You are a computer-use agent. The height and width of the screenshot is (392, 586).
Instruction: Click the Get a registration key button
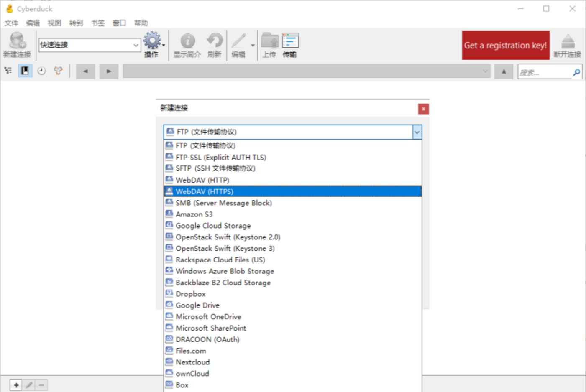505,45
